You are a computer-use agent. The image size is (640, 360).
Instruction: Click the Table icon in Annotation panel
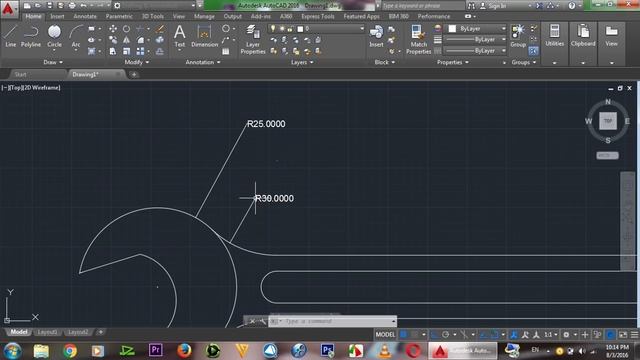[x=226, y=51]
